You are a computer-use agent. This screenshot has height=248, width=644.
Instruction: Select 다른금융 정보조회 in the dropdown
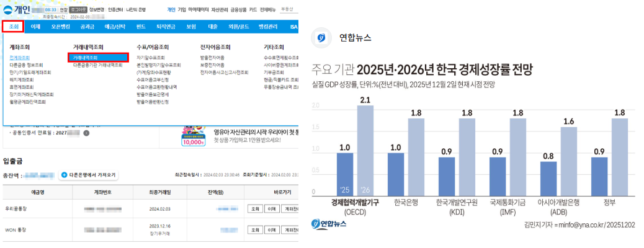(26, 65)
